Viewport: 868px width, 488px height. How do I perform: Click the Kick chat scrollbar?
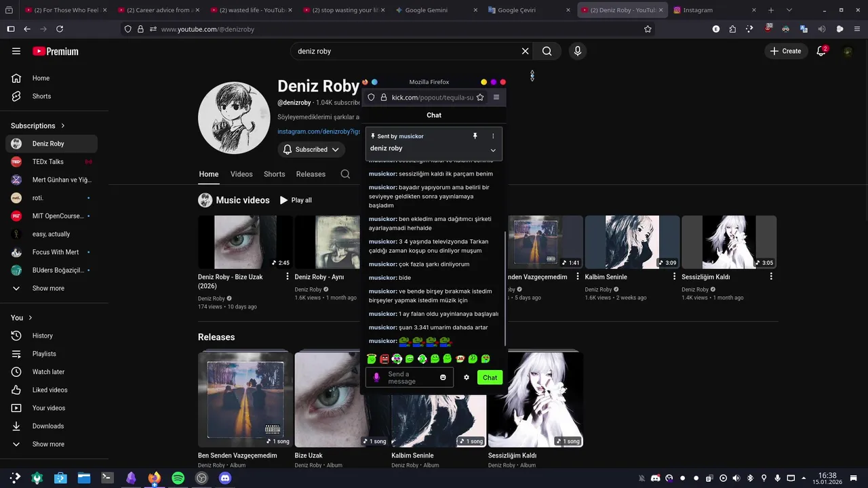[505, 288]
